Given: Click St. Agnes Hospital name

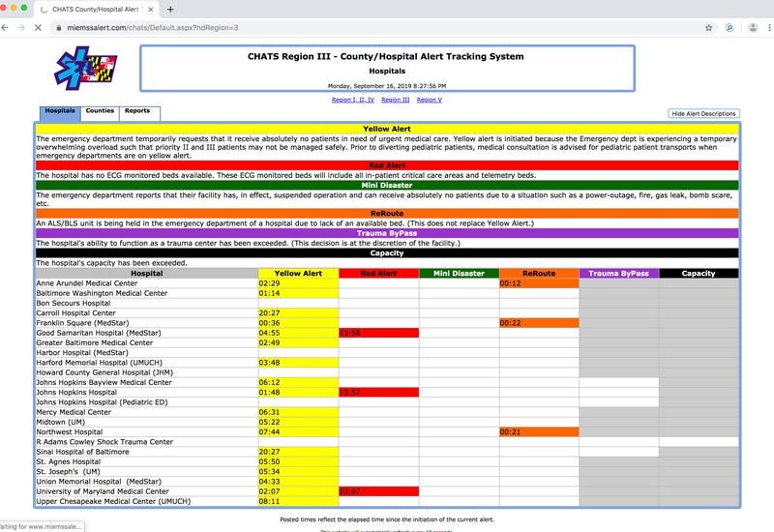Looking at the screenshot, I should click(68, 461).
